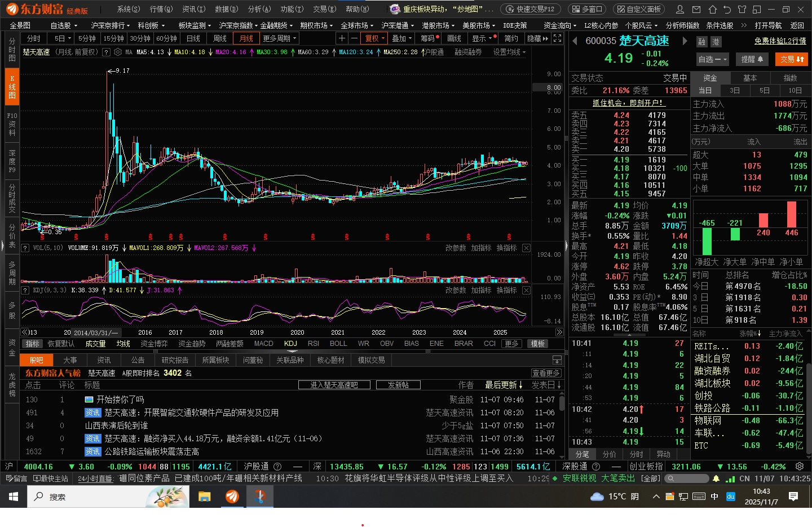Open the 复权 adjustment dropdown
The height and width of the screenshot is (527, 812).
tap(375, 38)
